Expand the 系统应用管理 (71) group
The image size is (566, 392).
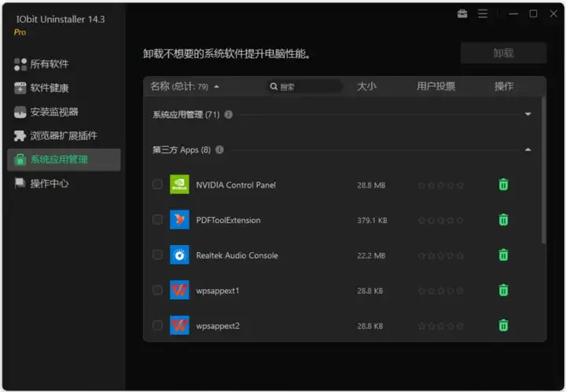[x=527, y=115]
